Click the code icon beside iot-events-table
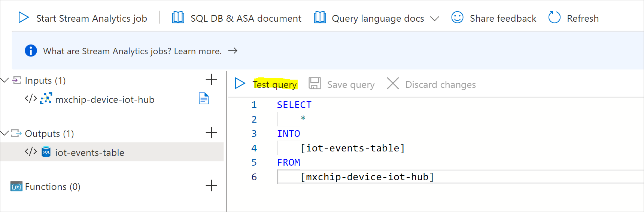 pos(31,151)
